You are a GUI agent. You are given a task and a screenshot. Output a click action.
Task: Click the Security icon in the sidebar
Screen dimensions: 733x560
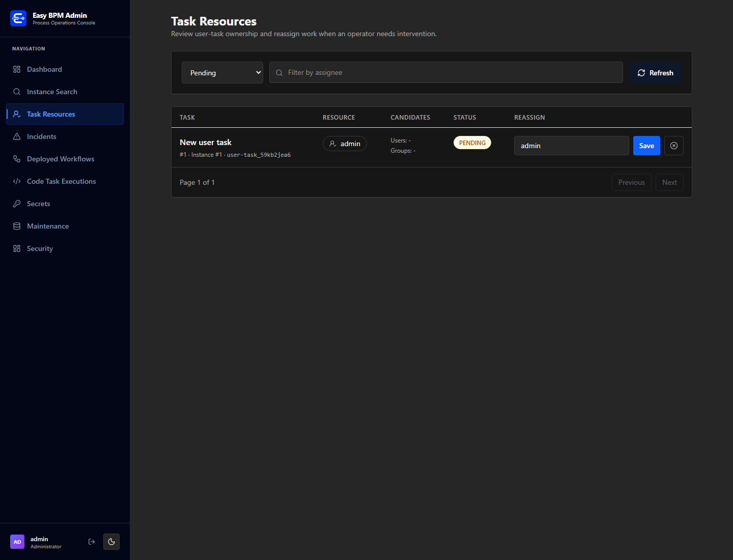coord(17,248)
